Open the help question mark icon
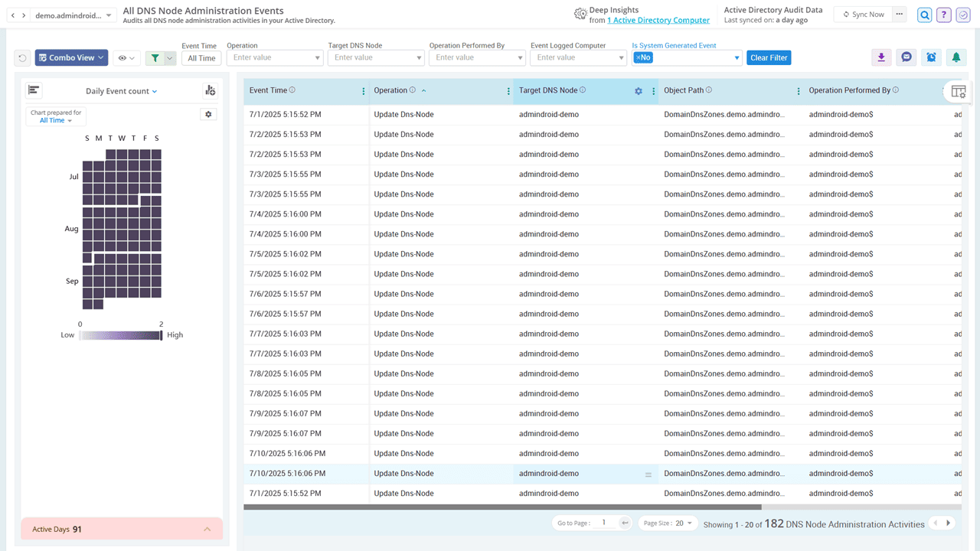980x551 pixels. pyautogui.click(x=943, y=15)
